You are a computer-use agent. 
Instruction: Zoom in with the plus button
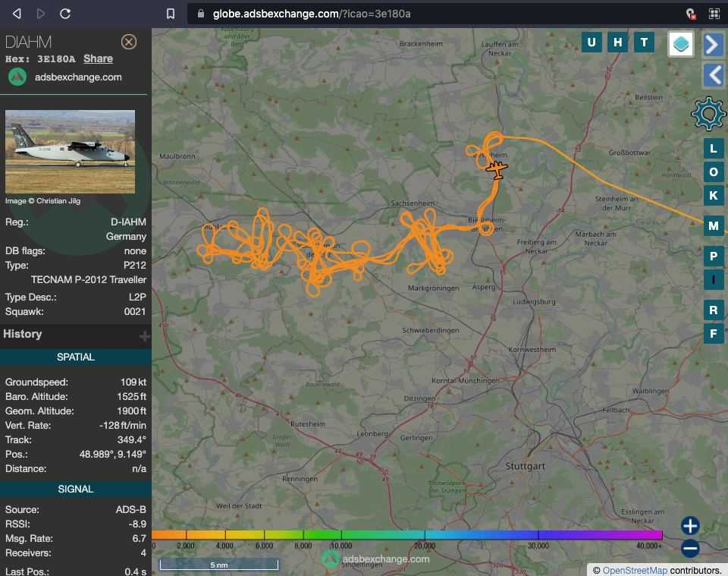(690, 526)
